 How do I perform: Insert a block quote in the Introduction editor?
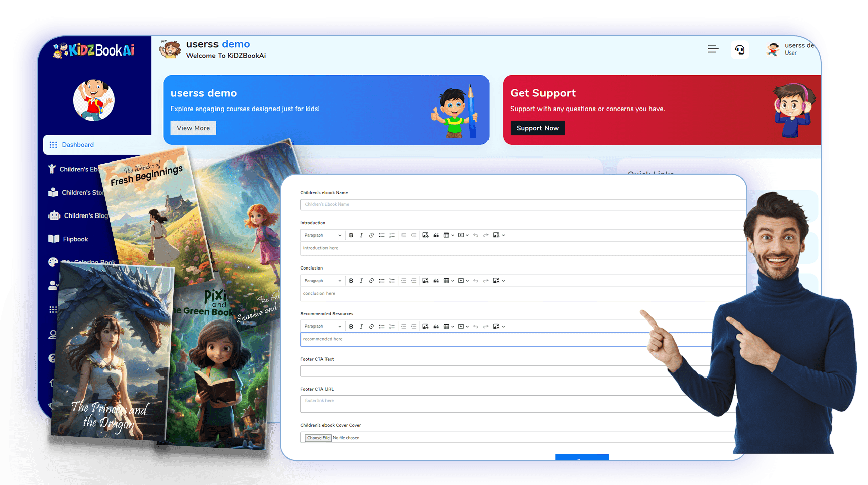tap(436, 235)
